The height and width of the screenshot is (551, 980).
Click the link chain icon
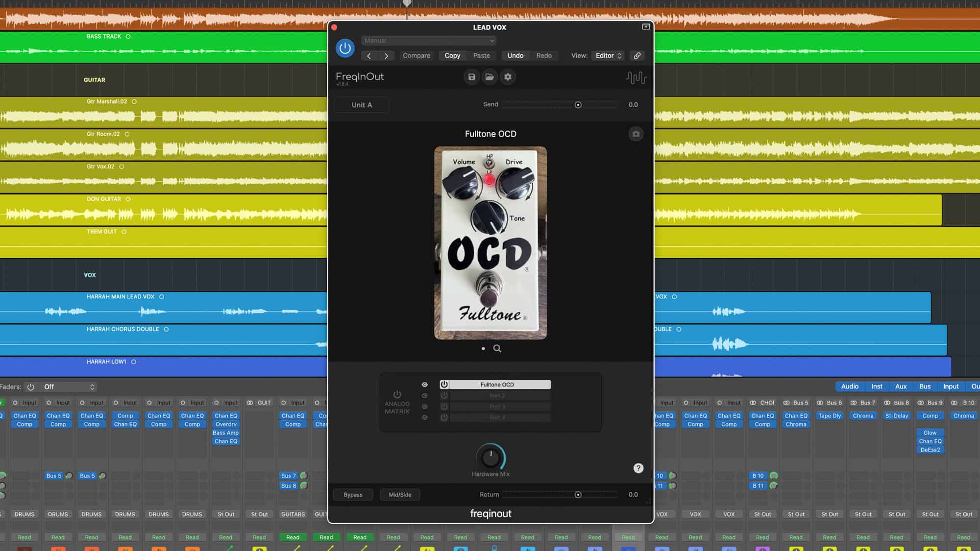[x=637, y=56]
